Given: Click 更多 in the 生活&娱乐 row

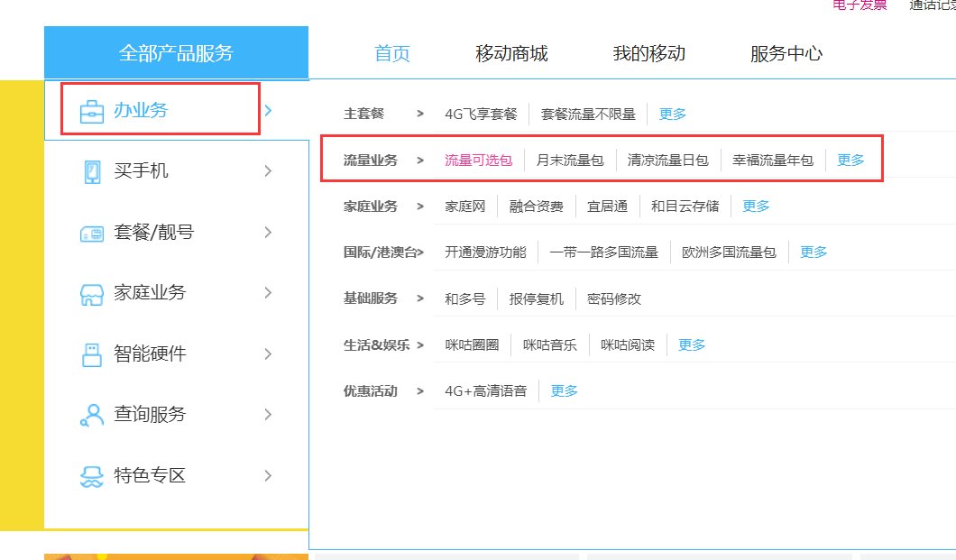Looking at the screenshot, I should pyautogui.click(x=692, y=344).
